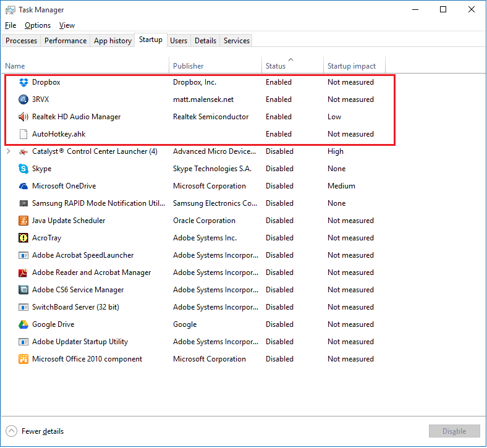The width and height of the screenshot is (487, 448).
Task: Select the 3RVX app icon
Action: click(x=23, y=99)
